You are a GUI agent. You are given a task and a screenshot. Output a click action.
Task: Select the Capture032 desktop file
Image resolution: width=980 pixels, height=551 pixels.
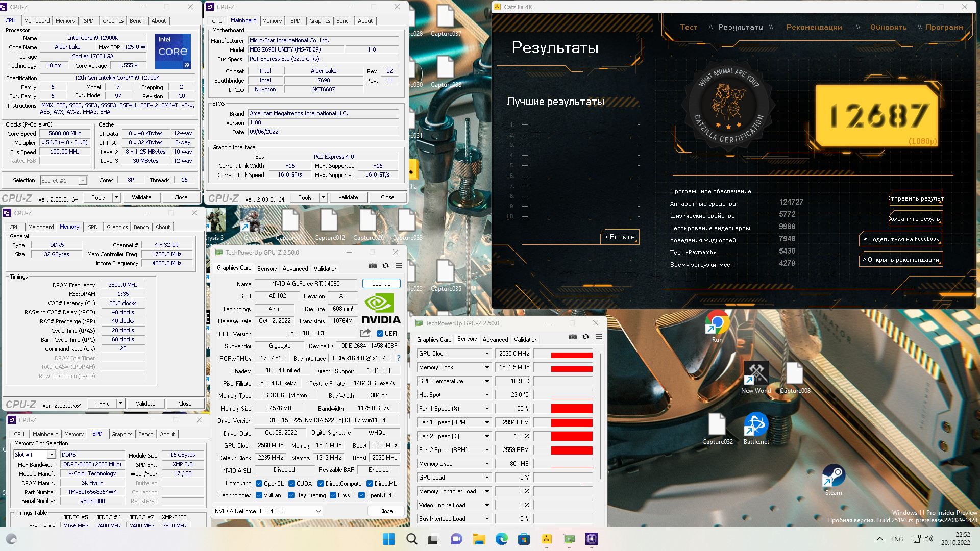(717, 429)
